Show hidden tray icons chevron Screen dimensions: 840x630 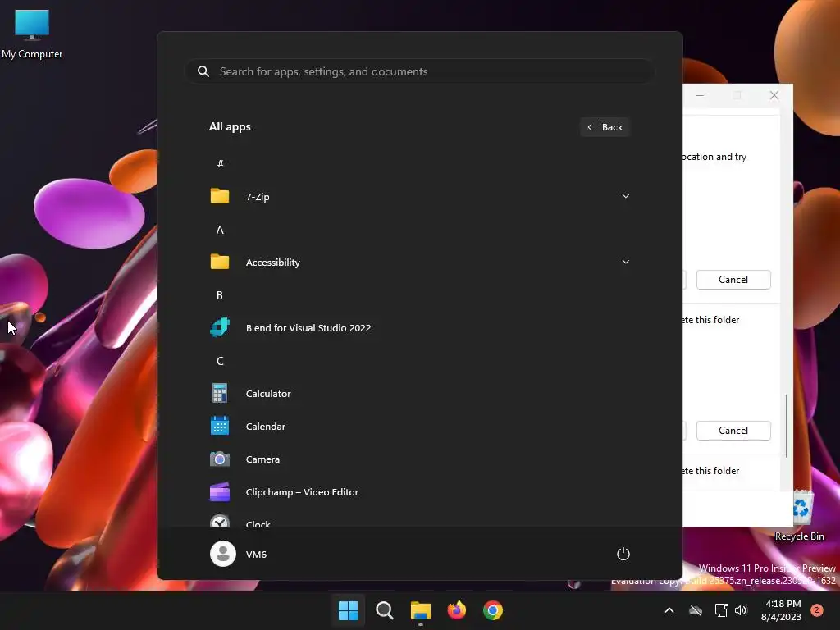pos(669,610)
